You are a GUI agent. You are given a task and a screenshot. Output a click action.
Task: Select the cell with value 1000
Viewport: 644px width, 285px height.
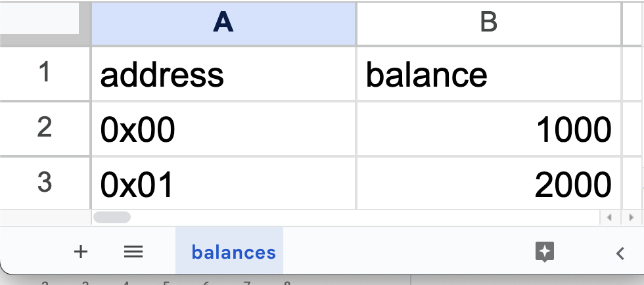pos(489,129)
